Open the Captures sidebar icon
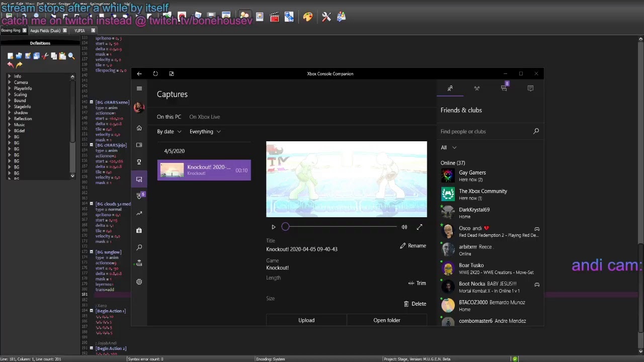Viewport: 644px width, 362px height. pyautogui.click(x=139, y=179)
